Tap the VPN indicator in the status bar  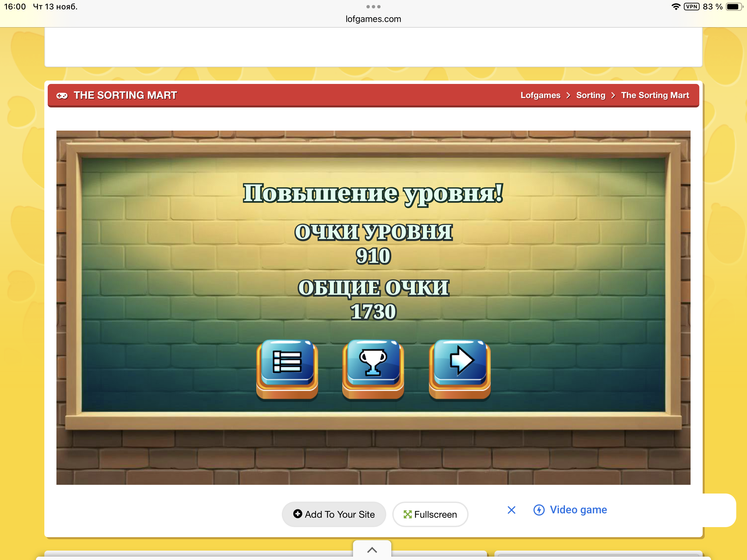point(692,6)
